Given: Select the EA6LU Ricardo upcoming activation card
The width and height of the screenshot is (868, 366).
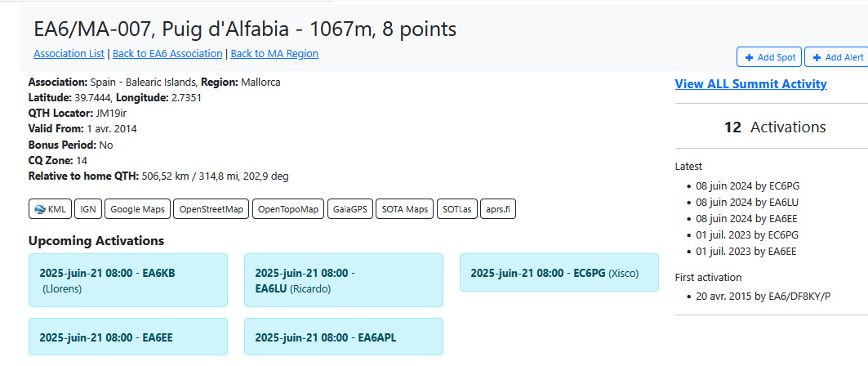Looking at the screenshot, I should coord(344,280).
